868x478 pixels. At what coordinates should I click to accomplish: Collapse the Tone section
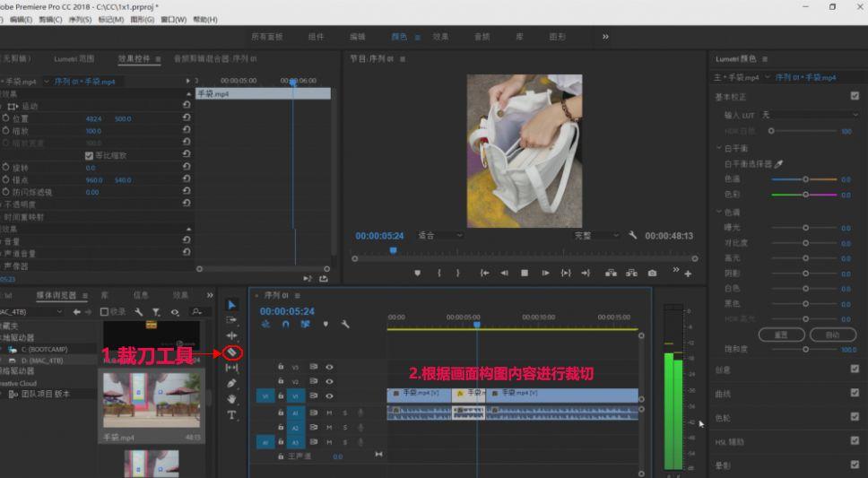pos(719,212)
